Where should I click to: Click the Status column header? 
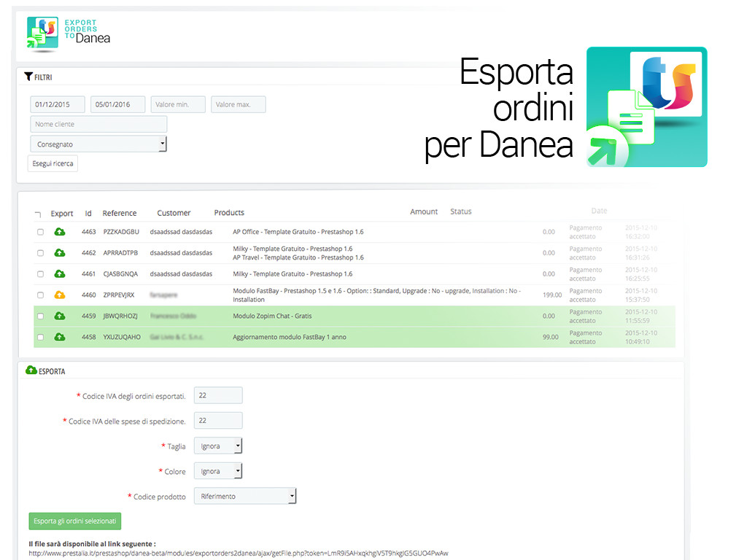click(461, 211)
